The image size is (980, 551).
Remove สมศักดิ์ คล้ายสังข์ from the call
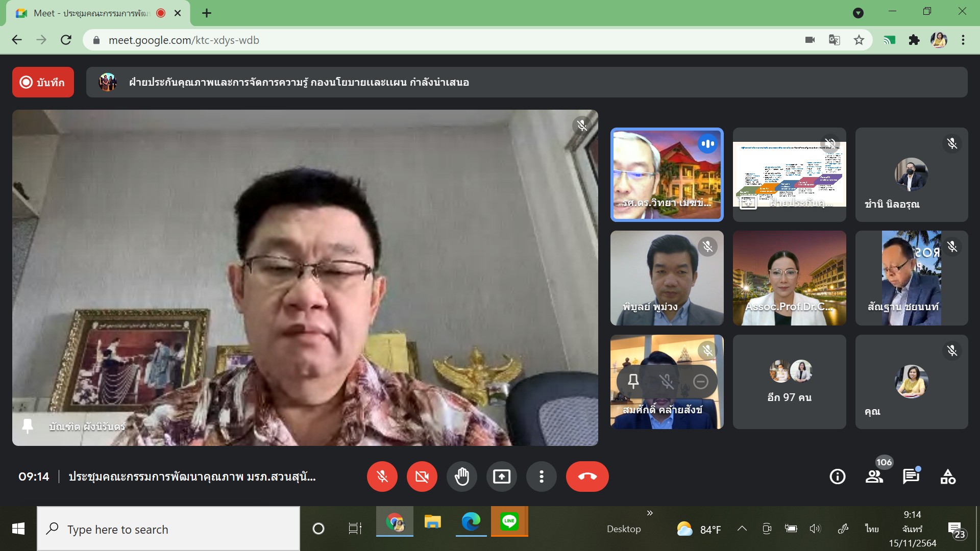(700, 381)
